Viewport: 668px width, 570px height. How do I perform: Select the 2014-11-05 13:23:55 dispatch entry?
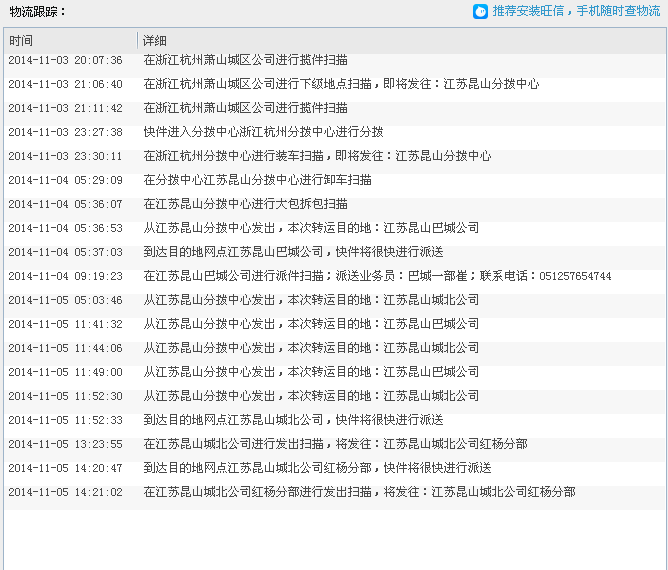(335, 444)
